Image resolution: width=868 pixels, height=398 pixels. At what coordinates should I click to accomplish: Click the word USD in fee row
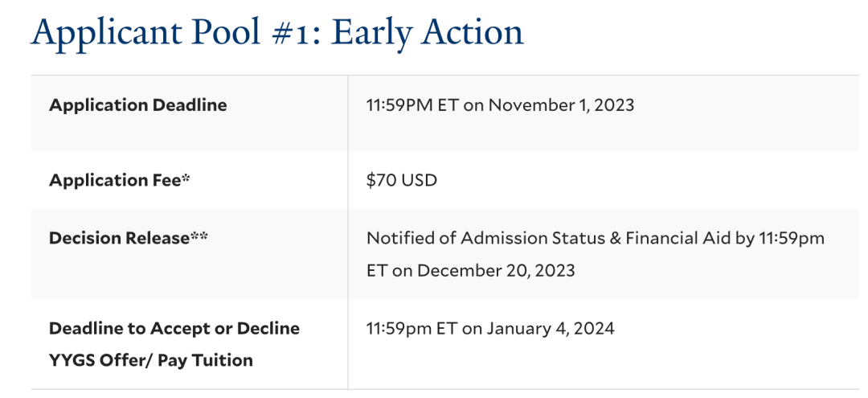[x=417, y=180]
